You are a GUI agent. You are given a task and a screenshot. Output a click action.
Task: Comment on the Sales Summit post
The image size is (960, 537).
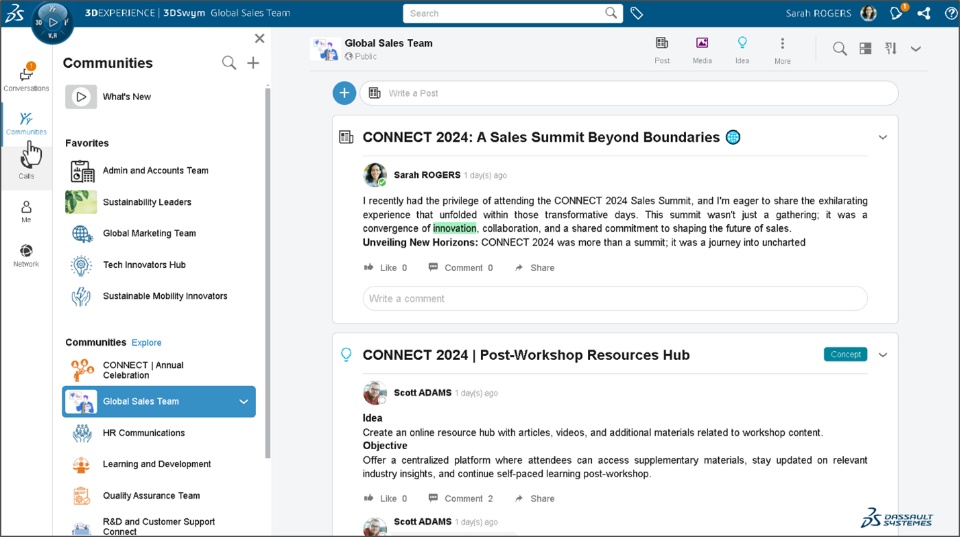click(460, 268)
